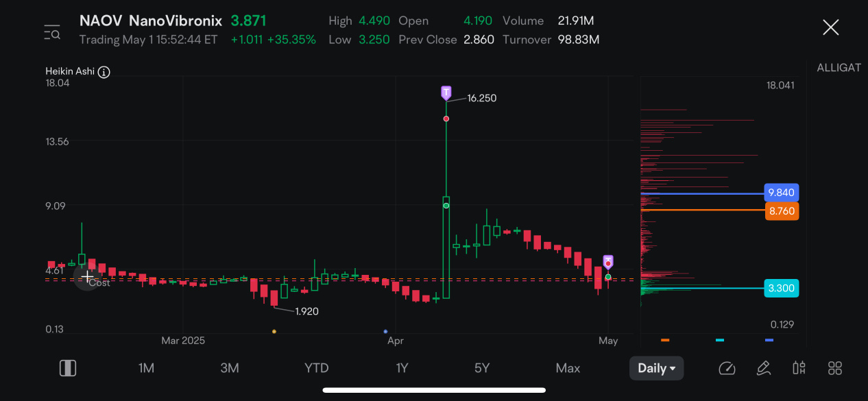Tap the purple event marker near May
Screen dimensions: 868x401
coord(608,260)
